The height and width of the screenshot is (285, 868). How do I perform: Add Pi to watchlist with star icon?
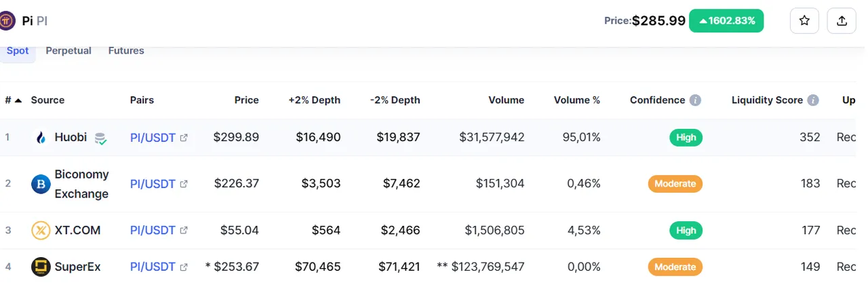804,20
